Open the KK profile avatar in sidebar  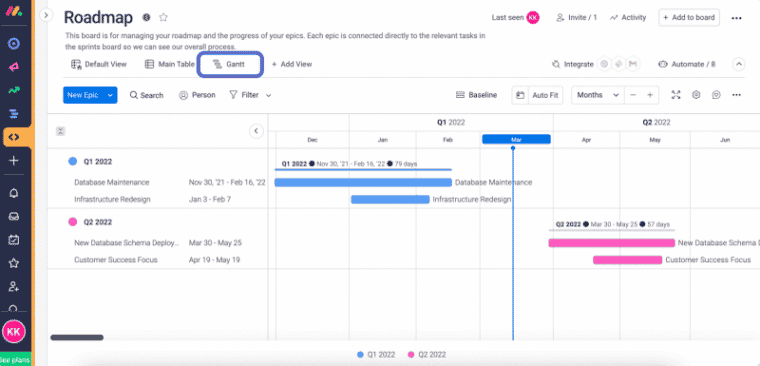14,332
